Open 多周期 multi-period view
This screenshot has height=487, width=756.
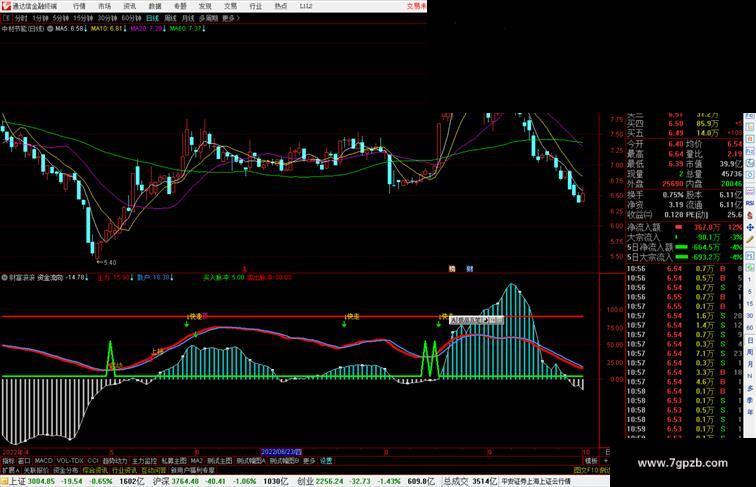pyautogui.click(x=208, y=18)
